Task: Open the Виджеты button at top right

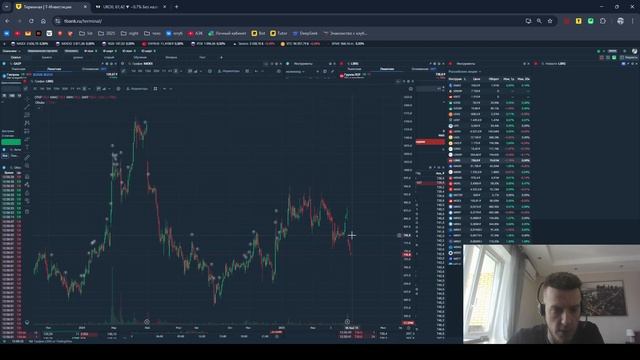Action: (x=629, y=58)
